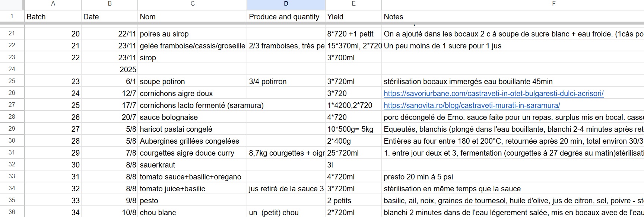Select row 24 header

click(x=12, y=69)
